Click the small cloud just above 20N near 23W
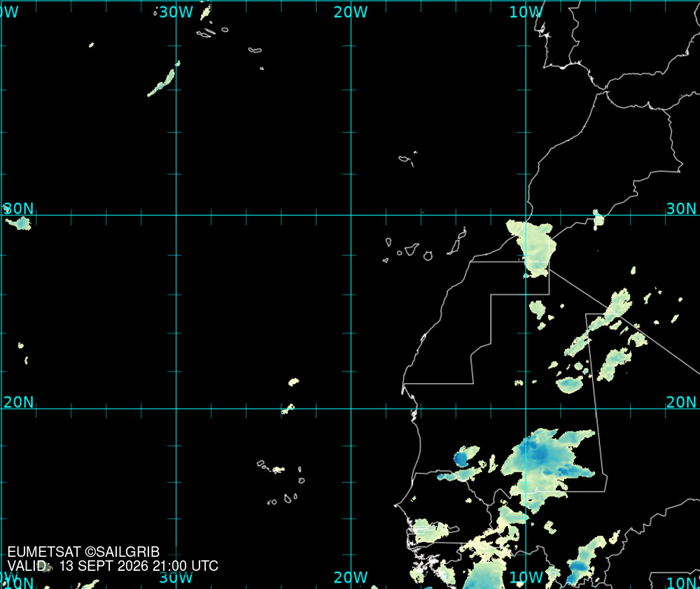This screenshot has width=700, height=589. pyautogui.click(x=293, y=382)
